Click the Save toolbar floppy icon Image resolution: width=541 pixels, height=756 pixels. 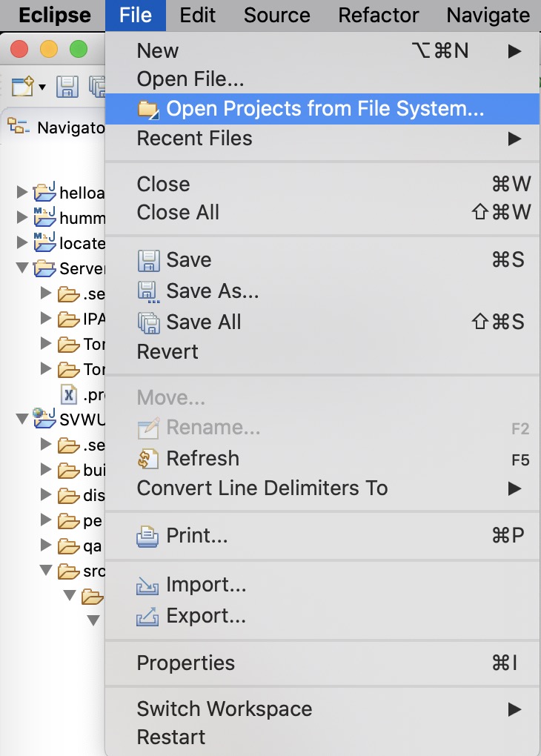click(x=67, y=87)
